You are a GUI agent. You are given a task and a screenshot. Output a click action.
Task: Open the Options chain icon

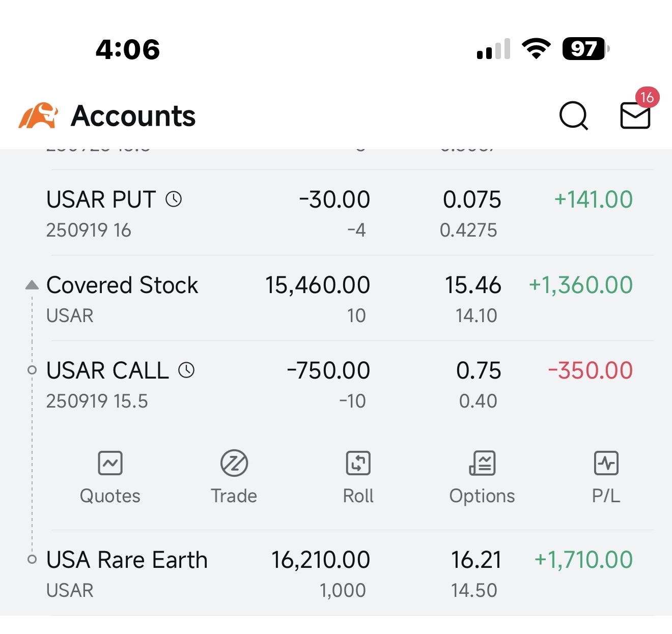pos(482,463)
